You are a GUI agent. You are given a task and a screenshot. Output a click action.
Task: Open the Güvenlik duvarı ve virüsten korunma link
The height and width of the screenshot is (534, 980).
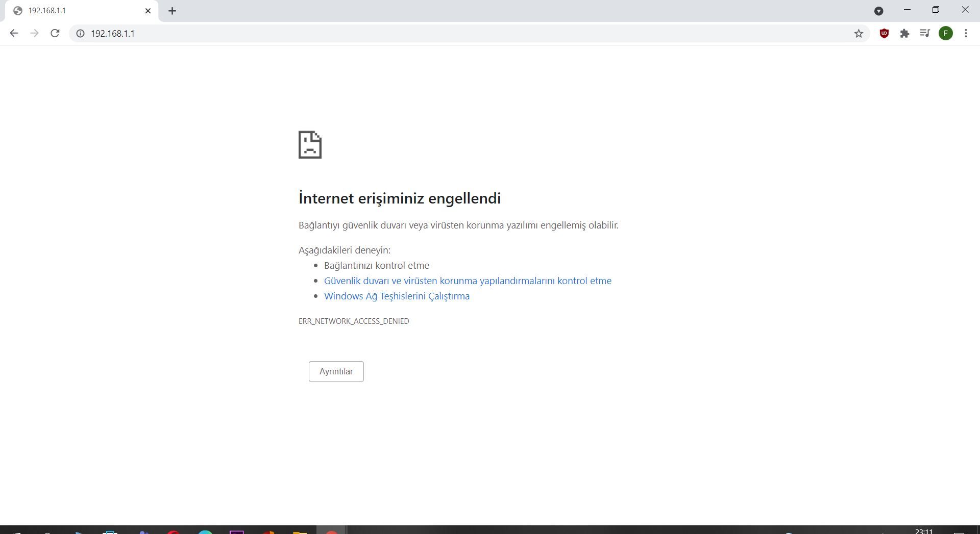point(468,281)
